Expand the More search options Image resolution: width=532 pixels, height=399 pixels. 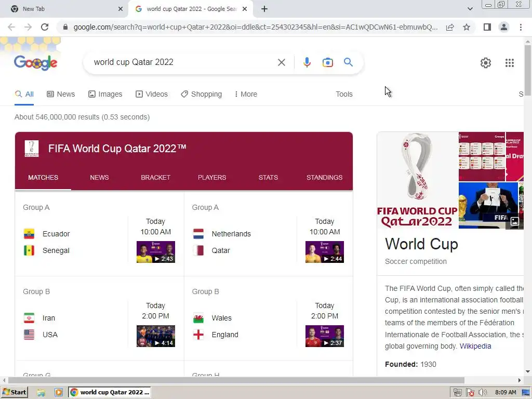pos(246,94)
